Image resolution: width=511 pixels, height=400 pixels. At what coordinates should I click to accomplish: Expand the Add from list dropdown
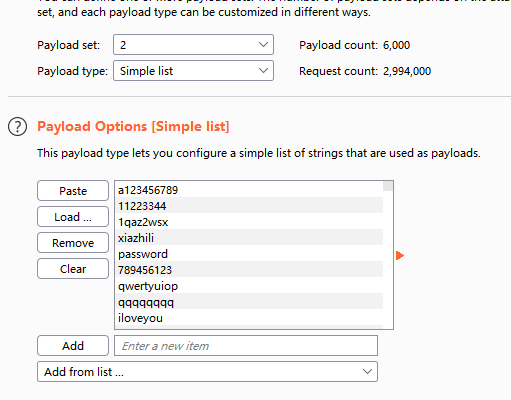pos(207,372)
